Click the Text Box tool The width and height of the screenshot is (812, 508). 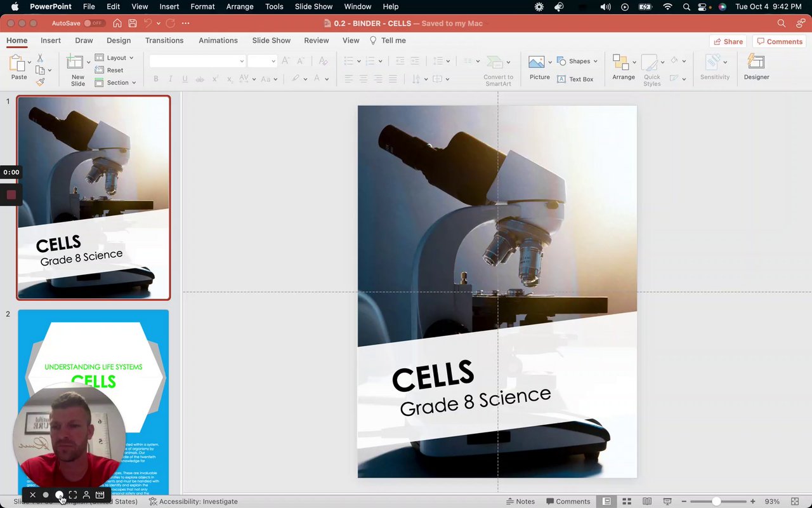575,79
